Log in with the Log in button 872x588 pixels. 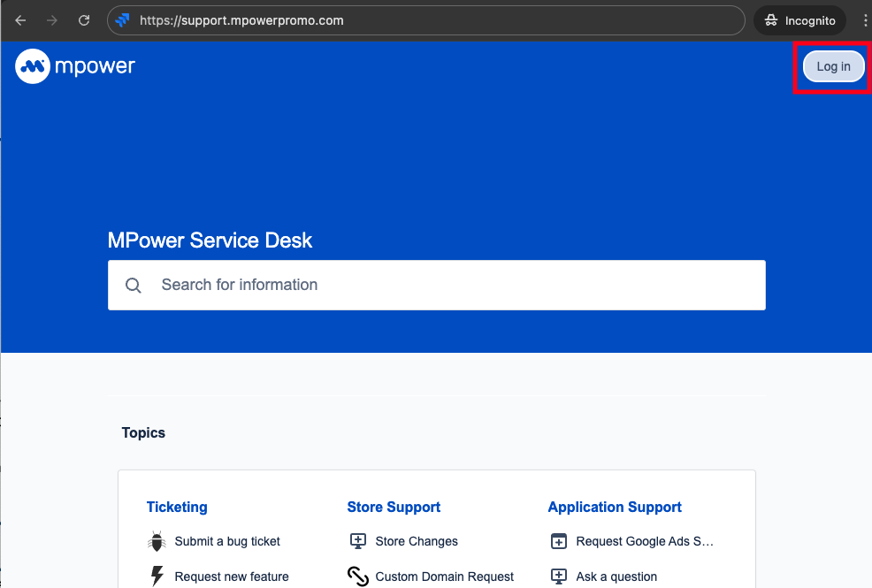click(833, 66)
